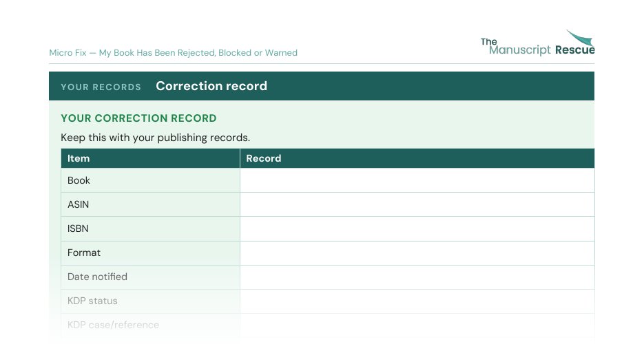Click the 'KDP case/reference' row label
644x344 pixels.
pyautogui.click(x=113, y=325)
